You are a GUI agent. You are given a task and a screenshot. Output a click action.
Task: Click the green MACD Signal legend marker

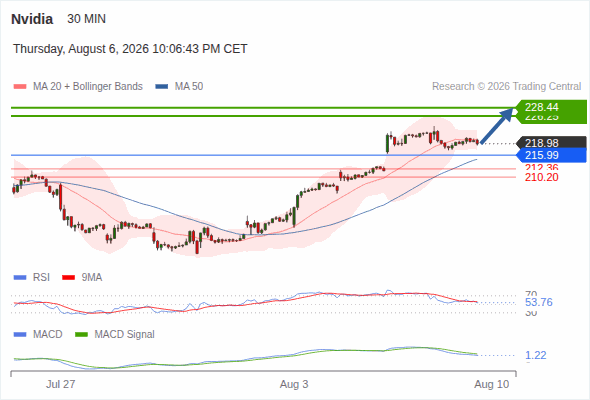click(x=81, y=335)
